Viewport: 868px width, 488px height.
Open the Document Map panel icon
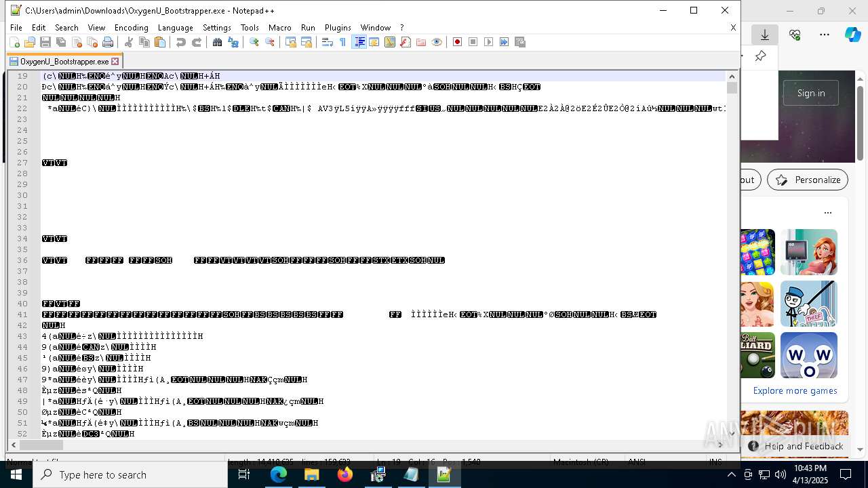(x=390, y=42)
